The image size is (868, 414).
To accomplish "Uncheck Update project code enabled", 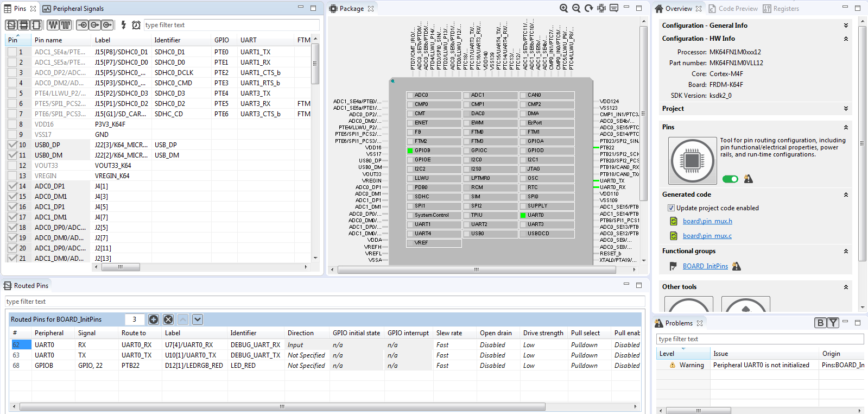I will tap(671, 208).
